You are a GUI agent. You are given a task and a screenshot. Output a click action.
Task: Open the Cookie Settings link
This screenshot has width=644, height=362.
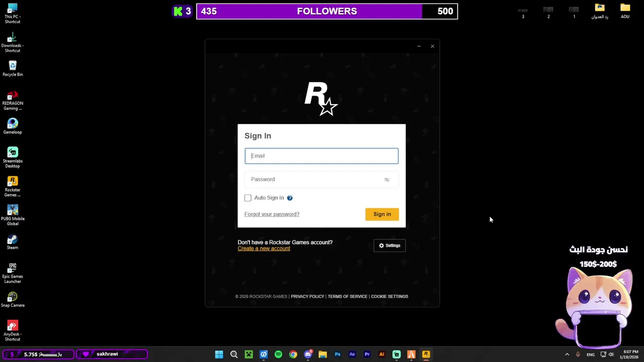[389, 297]
